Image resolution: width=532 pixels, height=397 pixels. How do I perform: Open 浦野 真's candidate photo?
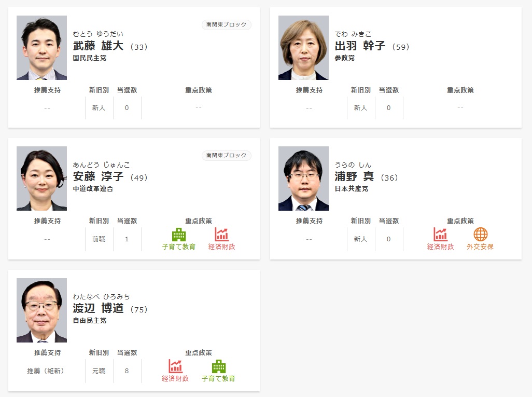pyautogui.click(x=303, y=179)
